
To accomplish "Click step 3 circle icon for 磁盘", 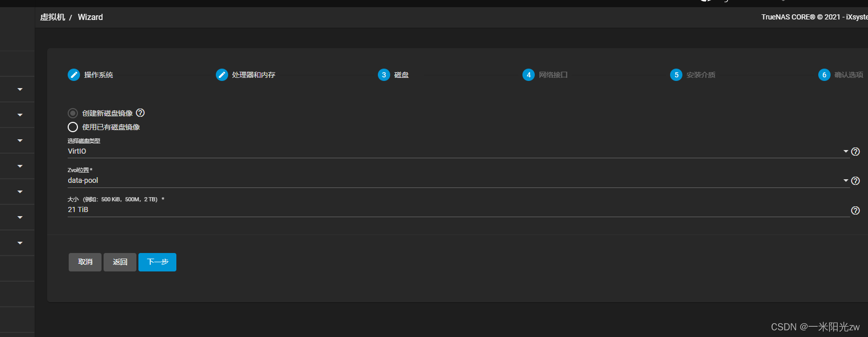I will [384, 75].
